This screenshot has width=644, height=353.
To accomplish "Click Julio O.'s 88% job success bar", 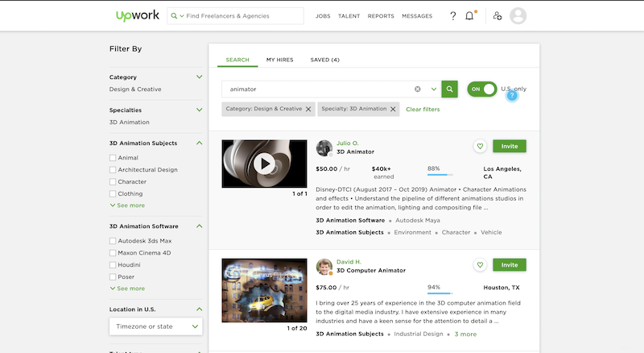I will click(x=440, y=175).
